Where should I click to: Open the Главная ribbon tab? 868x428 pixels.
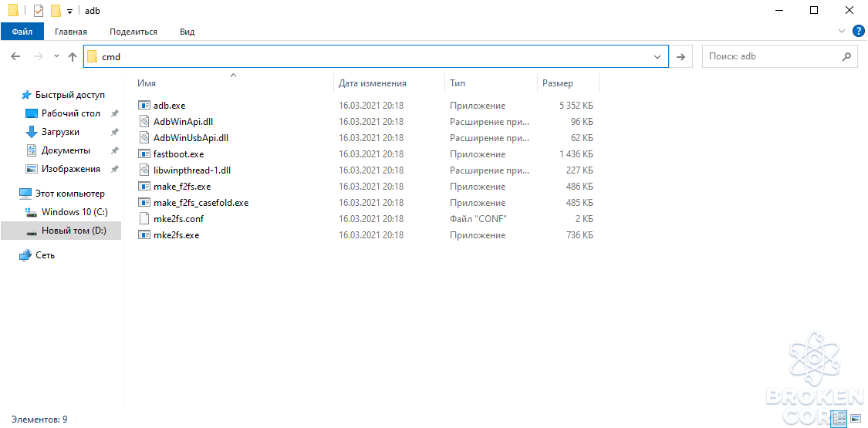coord(71,32)
